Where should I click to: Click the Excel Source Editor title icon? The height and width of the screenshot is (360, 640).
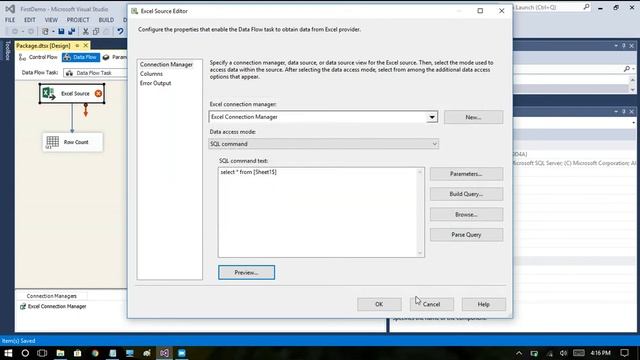[x=134, y=11]
